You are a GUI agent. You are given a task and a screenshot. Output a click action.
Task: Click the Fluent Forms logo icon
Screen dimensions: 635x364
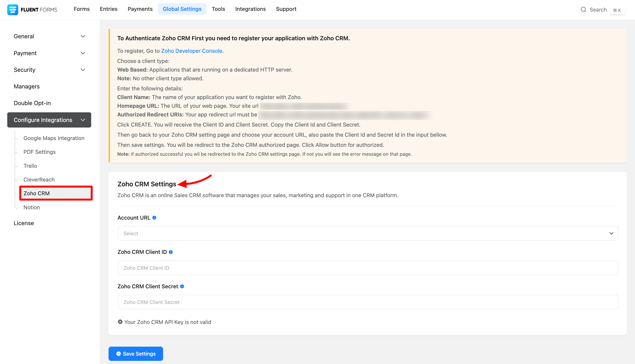point(13,9)
